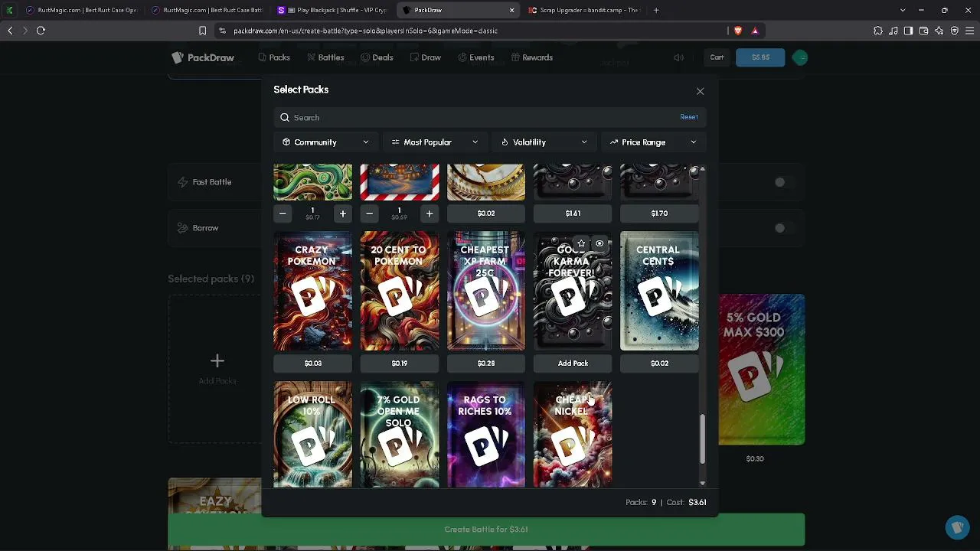
Task: Open the Events navigation item
Action: pos(475,57)
